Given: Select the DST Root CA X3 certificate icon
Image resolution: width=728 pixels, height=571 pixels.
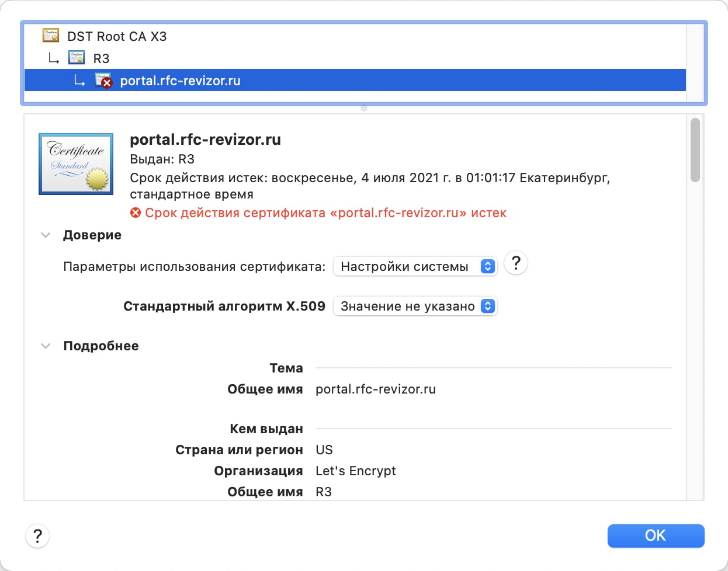Looking at the screenshot, I should [51, 36].
